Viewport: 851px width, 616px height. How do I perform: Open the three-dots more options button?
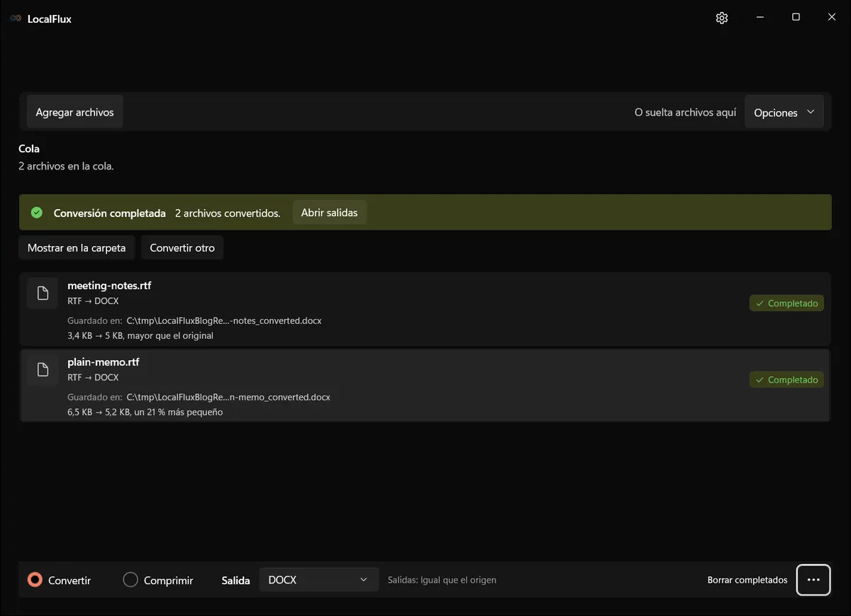point(813,580)
